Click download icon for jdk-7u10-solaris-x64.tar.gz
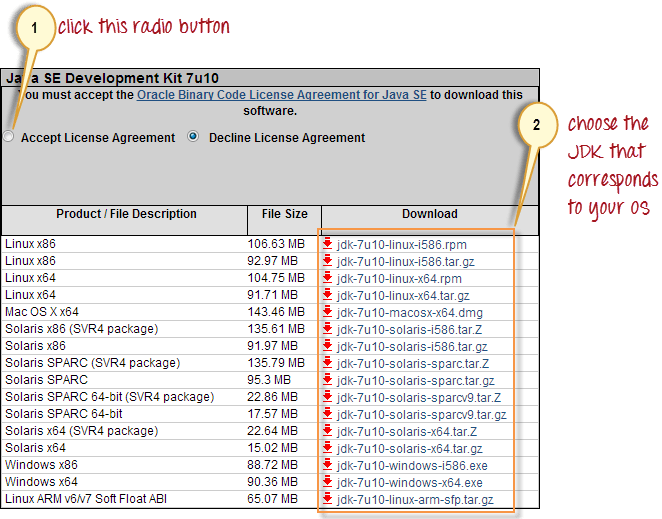Viewport: 662px width, 519px height. pos(327,448)
